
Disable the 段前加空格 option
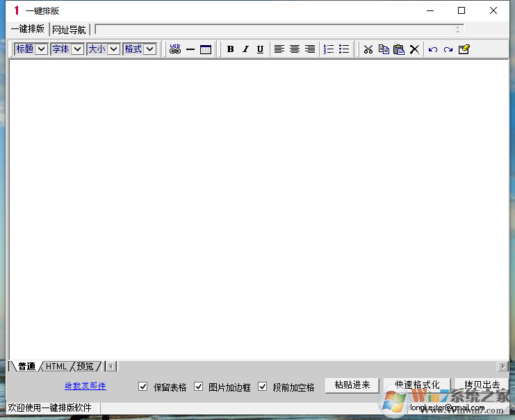click(x=263, y=387)
